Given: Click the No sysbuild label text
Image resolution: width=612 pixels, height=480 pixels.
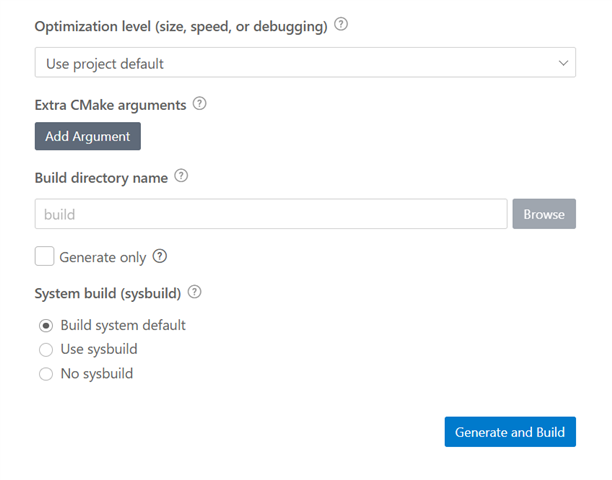Looking at the screenshot, I should click(97, 373).
